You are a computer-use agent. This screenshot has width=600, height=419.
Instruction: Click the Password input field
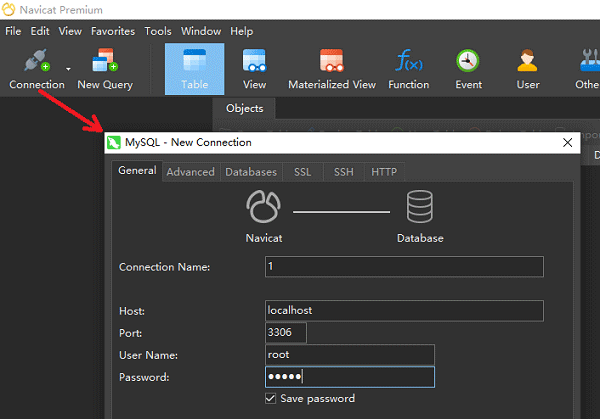pos(350,377)
